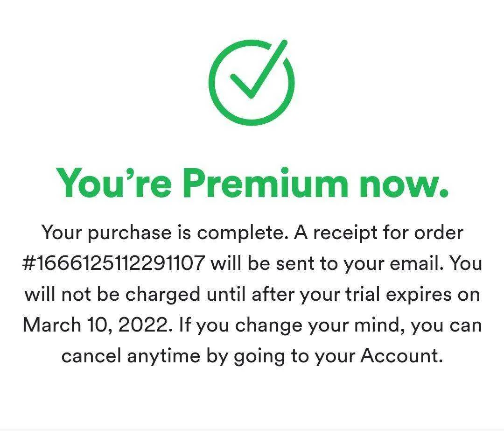Screen dimensions: 504x431
Task: Click the word "email" in receipt sentence
Action: 417,263
